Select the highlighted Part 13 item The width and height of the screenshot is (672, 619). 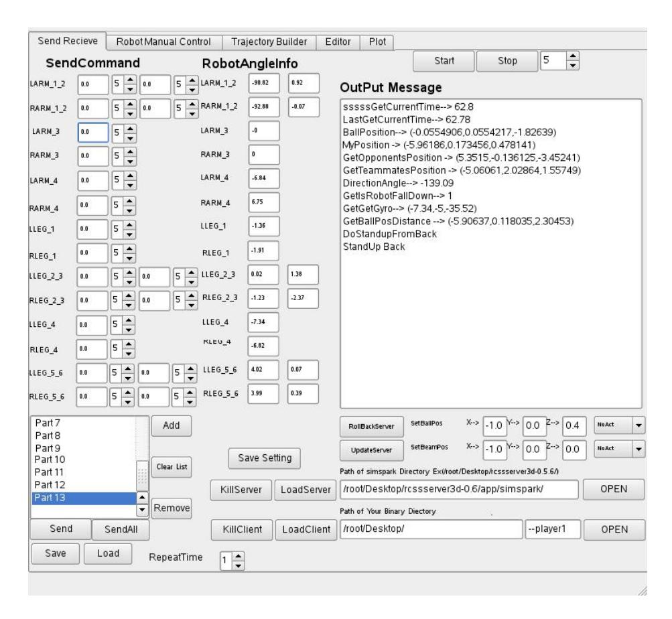pos(84,498)
